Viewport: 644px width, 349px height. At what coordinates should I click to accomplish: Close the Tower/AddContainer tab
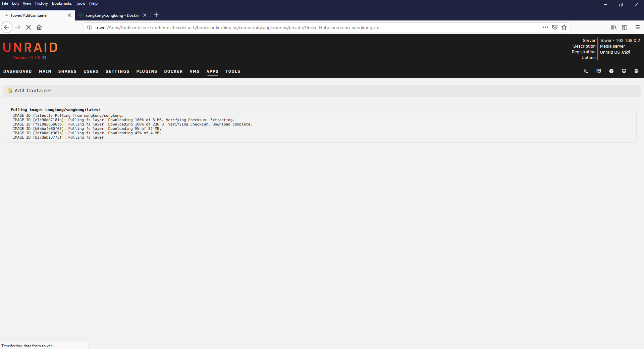point(69,15)
